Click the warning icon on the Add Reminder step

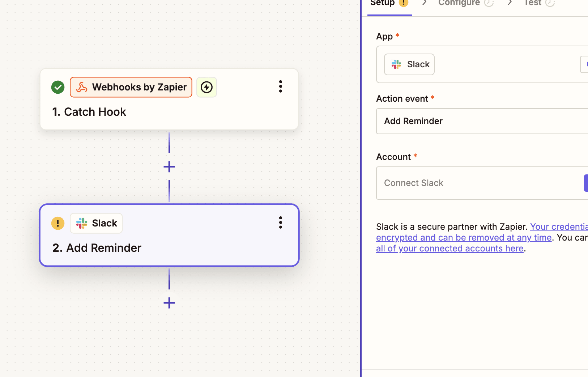tap(57, 223)
